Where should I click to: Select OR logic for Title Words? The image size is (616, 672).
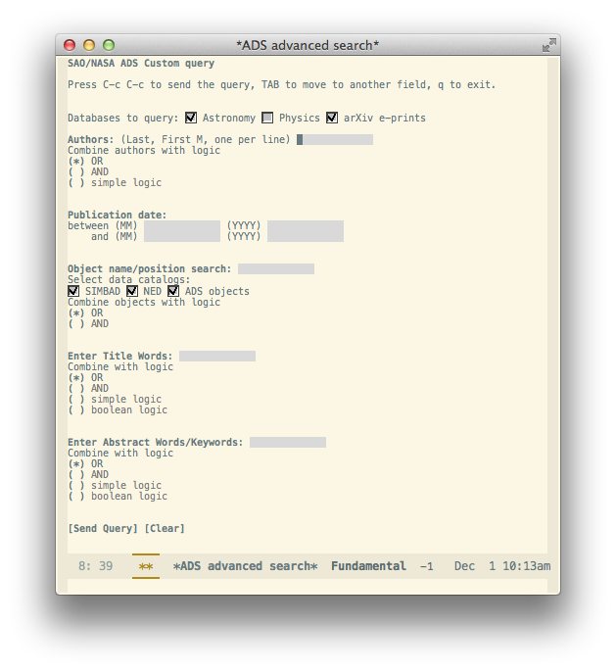pyautogui.click(x=76, y=377)
